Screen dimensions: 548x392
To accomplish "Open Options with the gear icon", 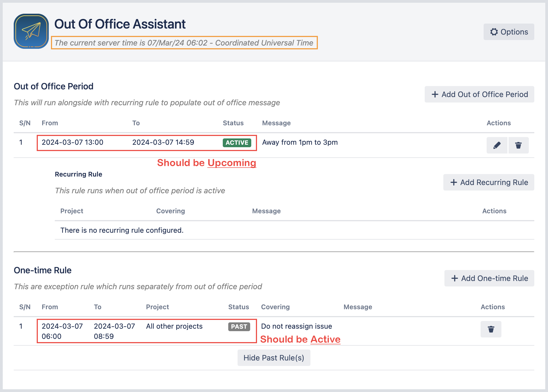I will coord(509,32).
